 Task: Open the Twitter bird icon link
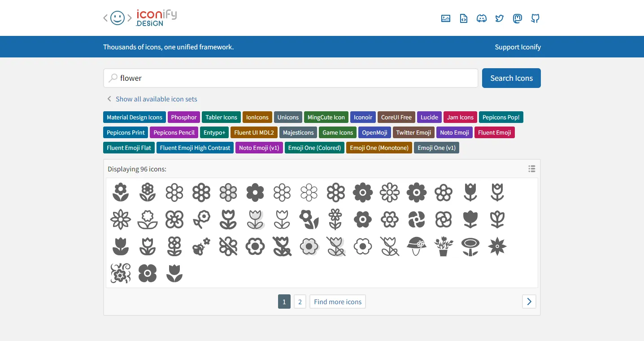click(499, 18)
